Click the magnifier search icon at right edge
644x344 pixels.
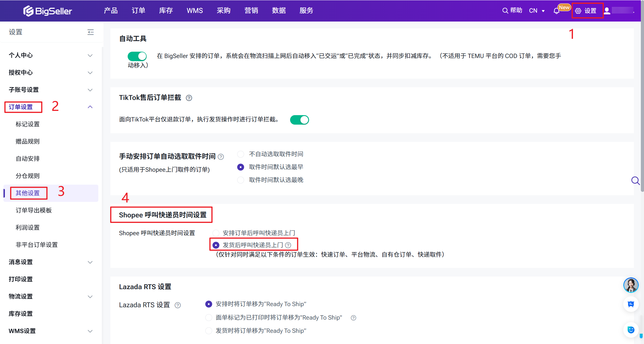[635, 181]
